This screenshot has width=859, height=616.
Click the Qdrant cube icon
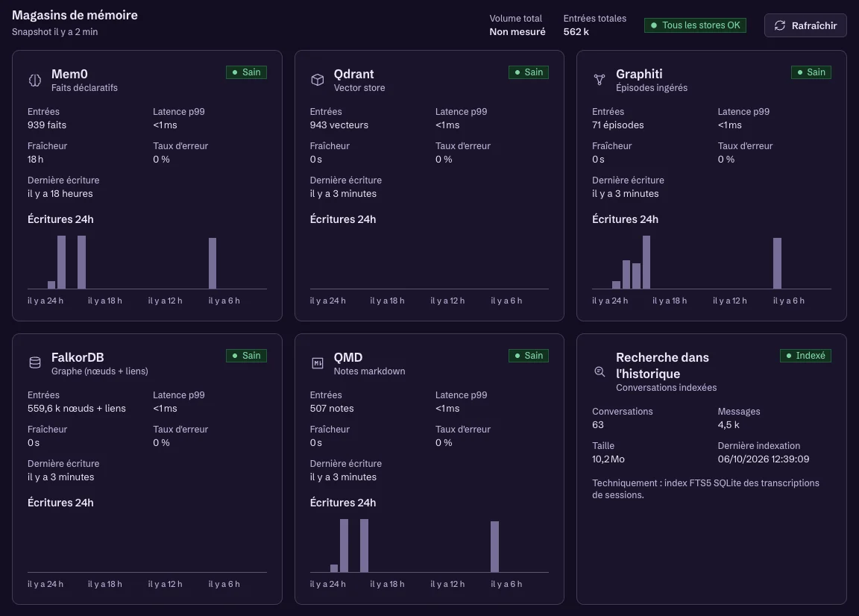(317, 80)
